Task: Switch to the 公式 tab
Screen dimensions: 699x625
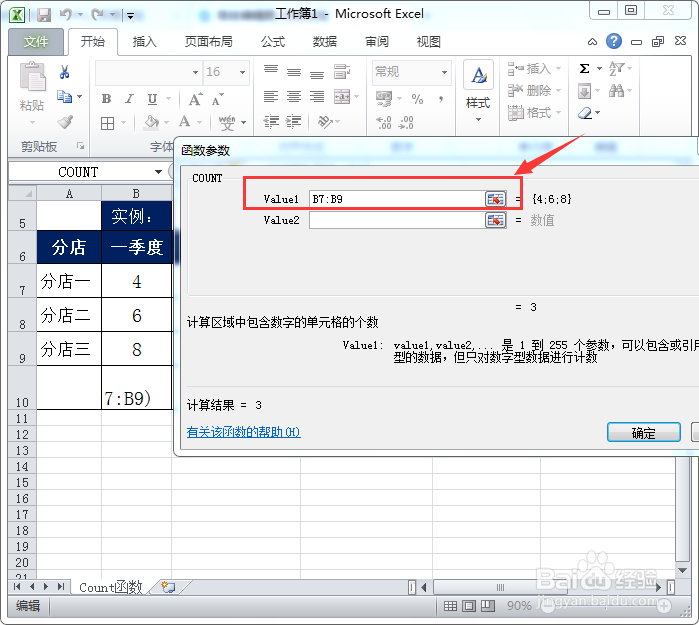Action: [273, 42]
